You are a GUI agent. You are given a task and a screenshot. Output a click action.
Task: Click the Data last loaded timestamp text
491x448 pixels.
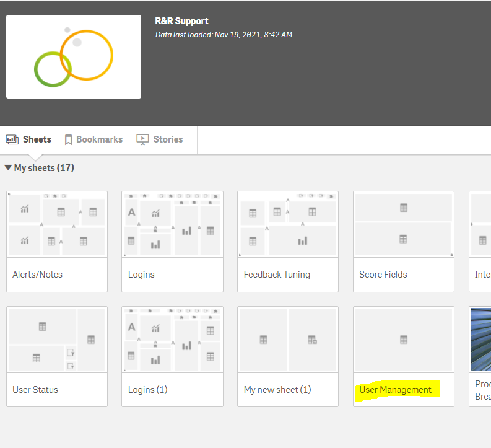(224, 35)
